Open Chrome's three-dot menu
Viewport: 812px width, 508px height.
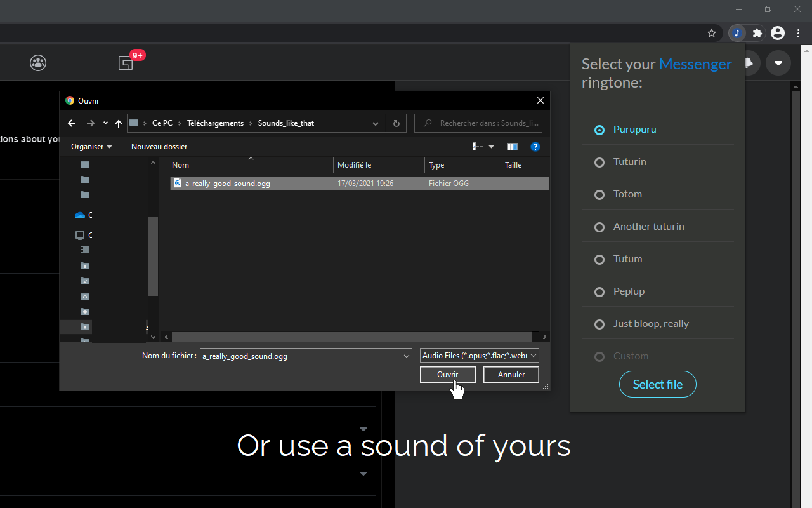coord(798,33)
